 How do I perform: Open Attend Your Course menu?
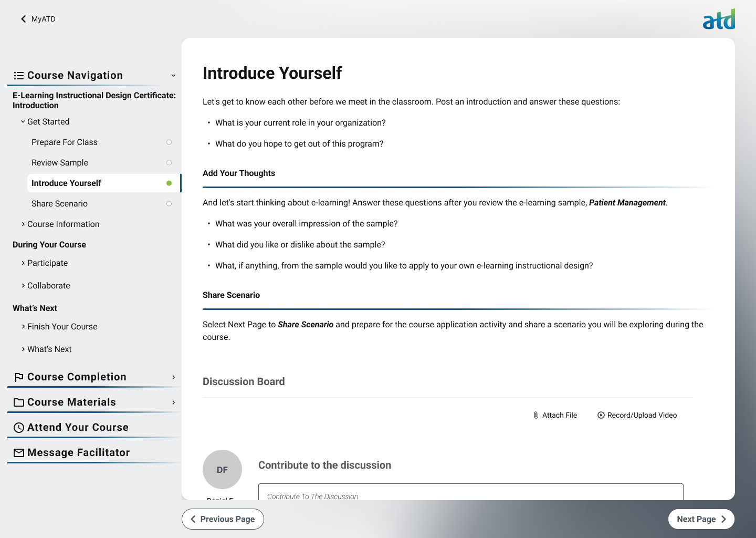(x=78, y=428)
